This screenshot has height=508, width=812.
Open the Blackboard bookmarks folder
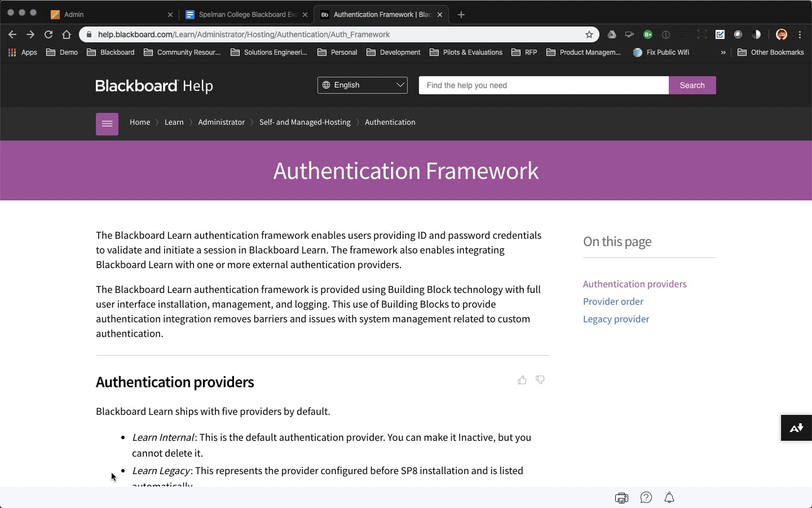click(x=111, y=52)
